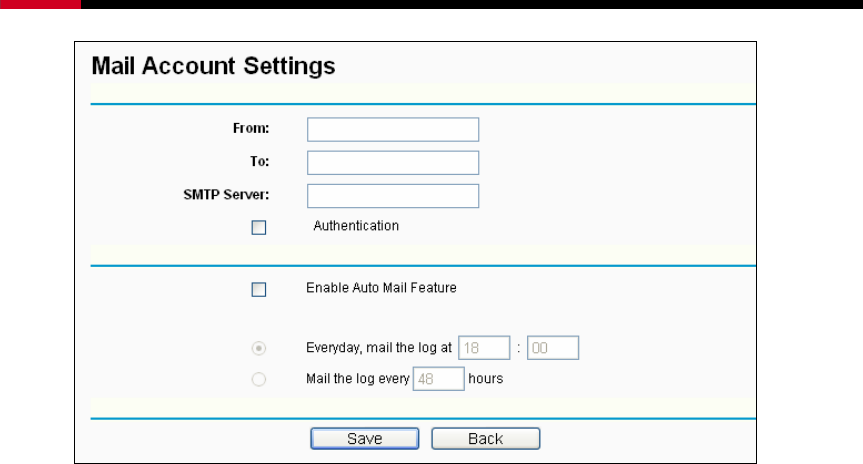
Task: Click the interval field showing 48
Action: click(439, 379)
